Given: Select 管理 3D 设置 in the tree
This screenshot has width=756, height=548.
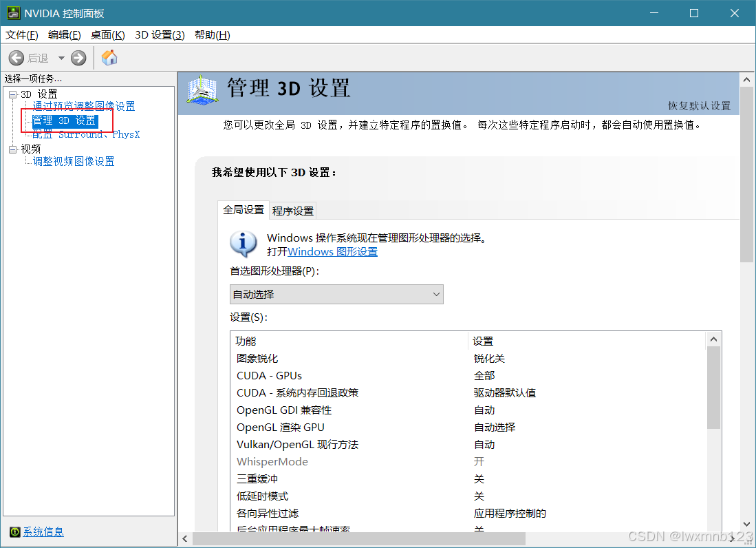Looking at the screenshot, I should (65, 120).
